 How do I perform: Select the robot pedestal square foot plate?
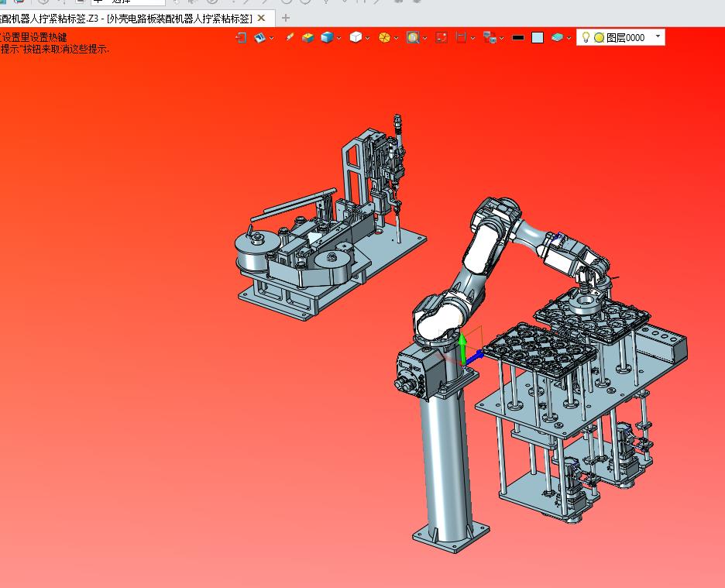(451, 537)
